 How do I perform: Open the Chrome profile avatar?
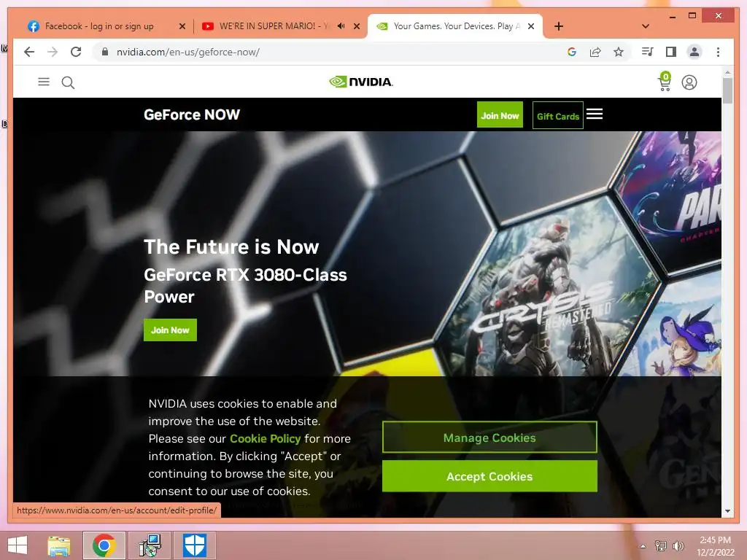(x=694, y=52)
